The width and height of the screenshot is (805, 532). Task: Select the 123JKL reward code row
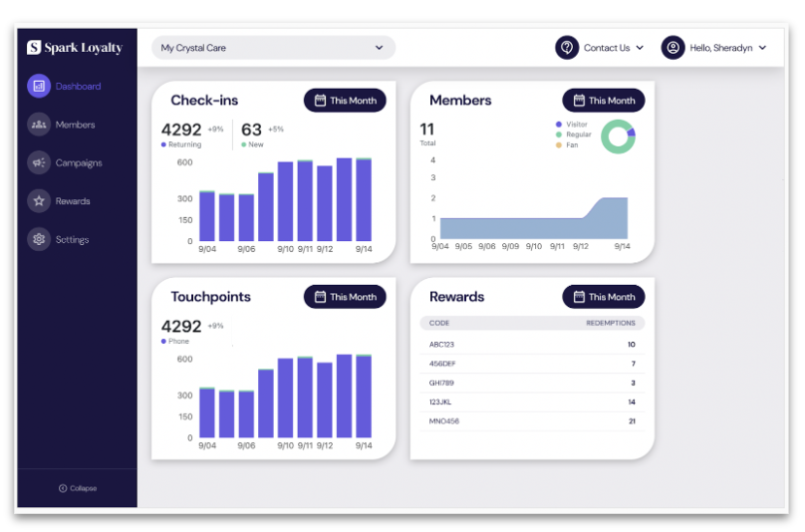tap(532, 402)
